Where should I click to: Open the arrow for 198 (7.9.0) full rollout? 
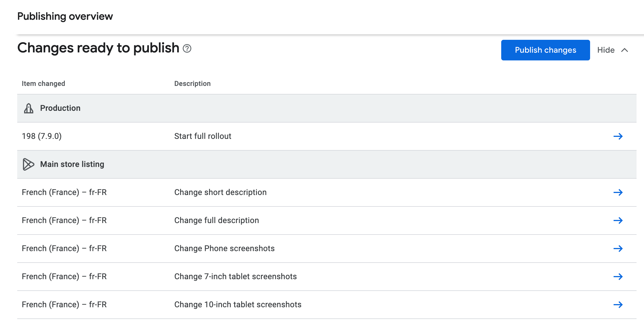(x=618, y=136)
